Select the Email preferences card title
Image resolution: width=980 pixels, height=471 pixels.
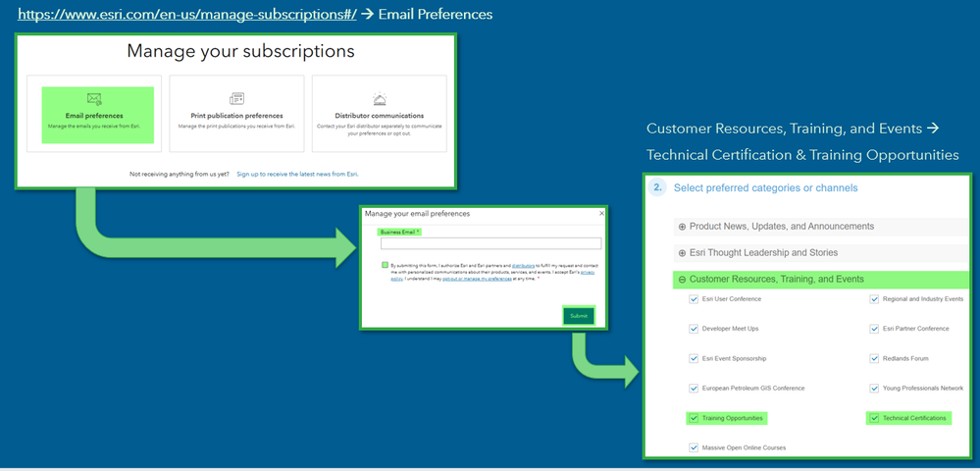[x=94, y=116]
